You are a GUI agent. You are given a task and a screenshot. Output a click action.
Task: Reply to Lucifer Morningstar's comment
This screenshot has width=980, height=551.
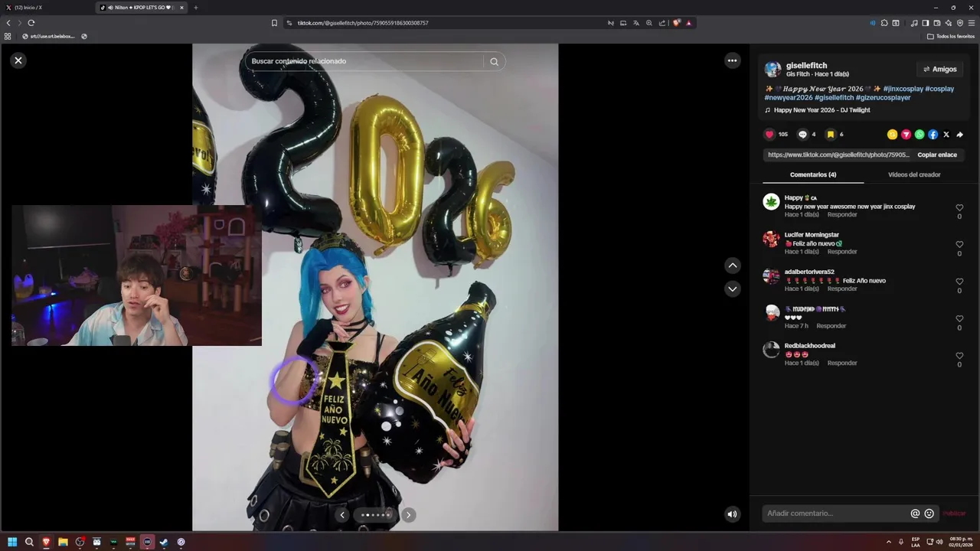coord(842,252)
